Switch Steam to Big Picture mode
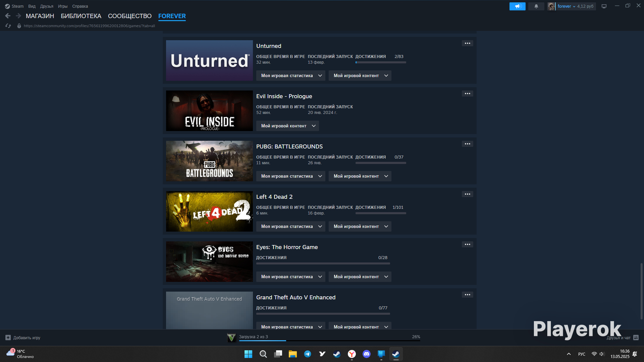The width and height of the screenshot is (644, 362). tap(604, 6)
